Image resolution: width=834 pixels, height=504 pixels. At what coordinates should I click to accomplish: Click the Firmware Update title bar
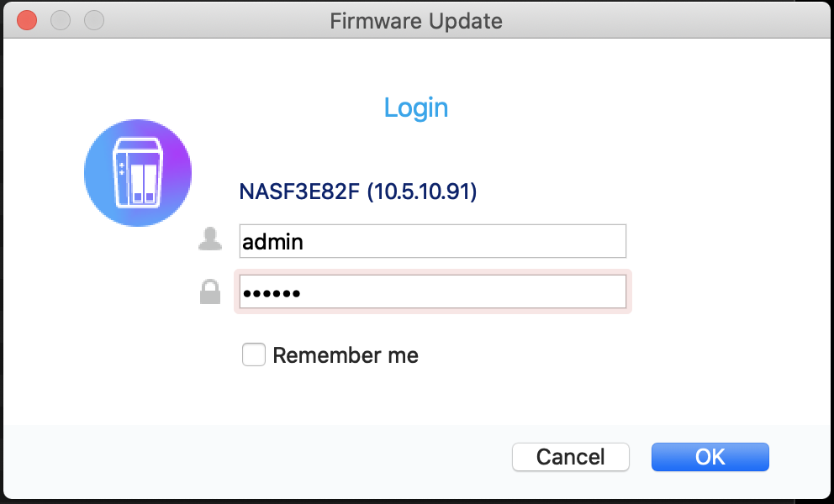[x=416, y=21]
